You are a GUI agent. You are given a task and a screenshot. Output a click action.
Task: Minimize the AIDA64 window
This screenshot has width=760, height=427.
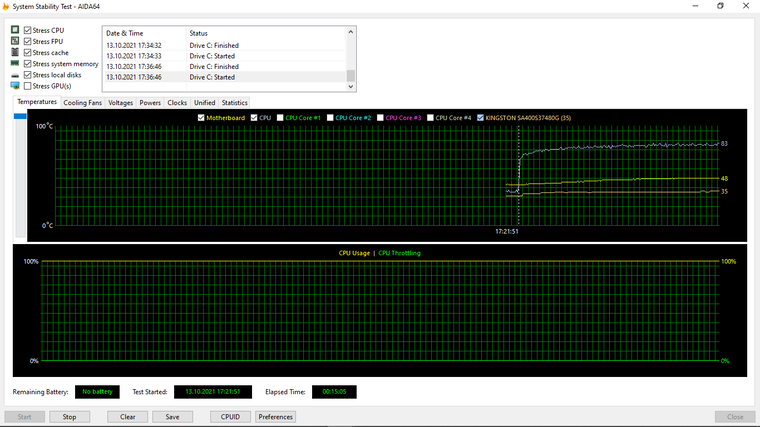point(695,6)
